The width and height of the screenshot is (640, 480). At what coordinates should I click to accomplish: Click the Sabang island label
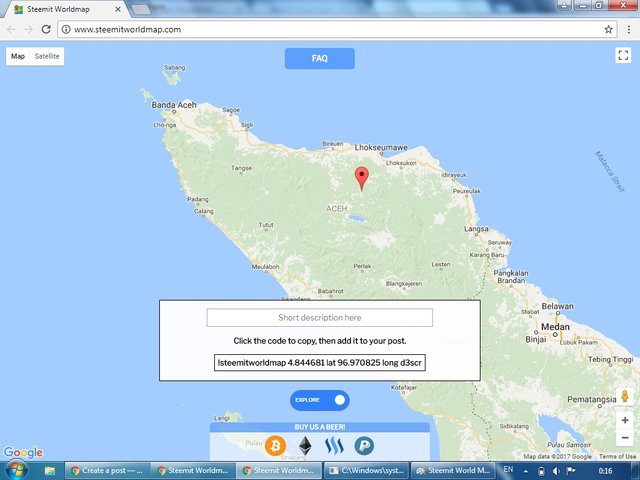pos(175,67)
